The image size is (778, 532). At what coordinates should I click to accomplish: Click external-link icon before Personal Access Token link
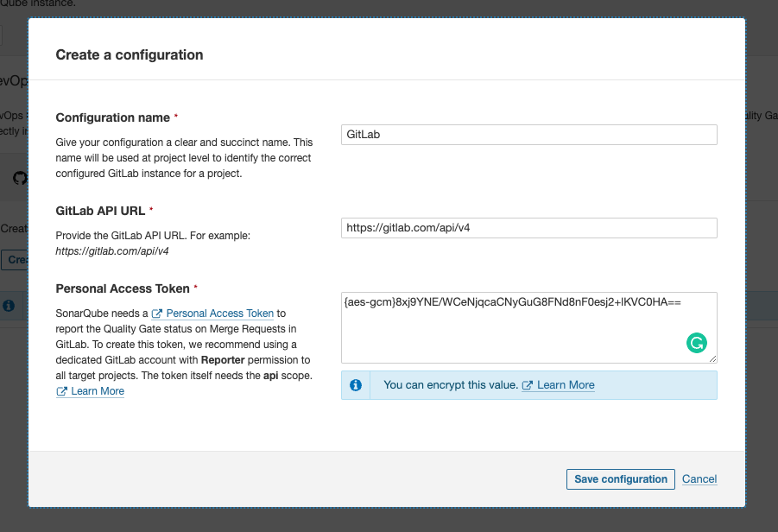pos(157,313)
